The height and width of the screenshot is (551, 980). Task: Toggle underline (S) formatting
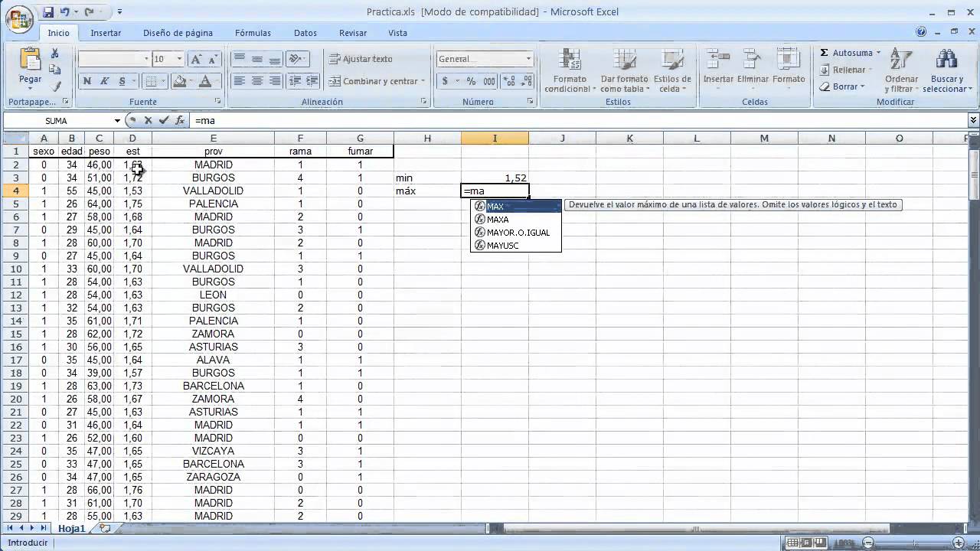point(122,81)
